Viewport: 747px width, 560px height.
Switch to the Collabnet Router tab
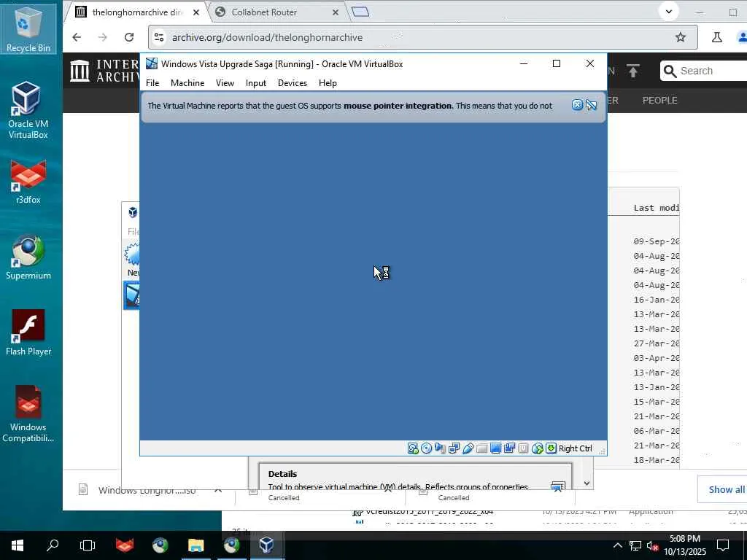pyautogui.click(x=277, y=12)
